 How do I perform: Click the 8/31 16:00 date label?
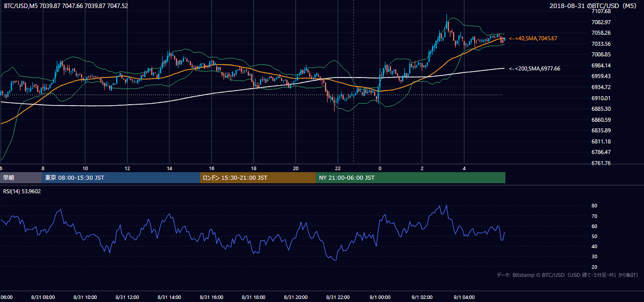[x=211, y=297]
